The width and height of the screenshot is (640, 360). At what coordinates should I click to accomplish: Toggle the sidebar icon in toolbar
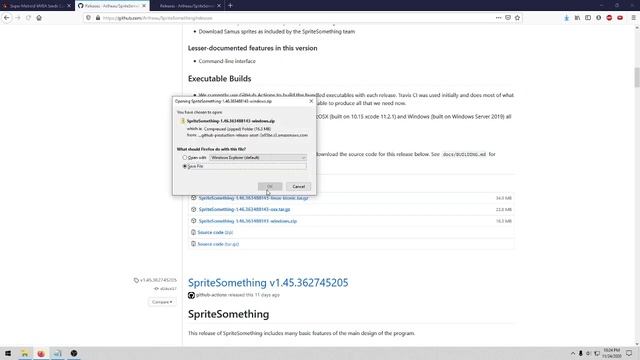click(588, 18)
